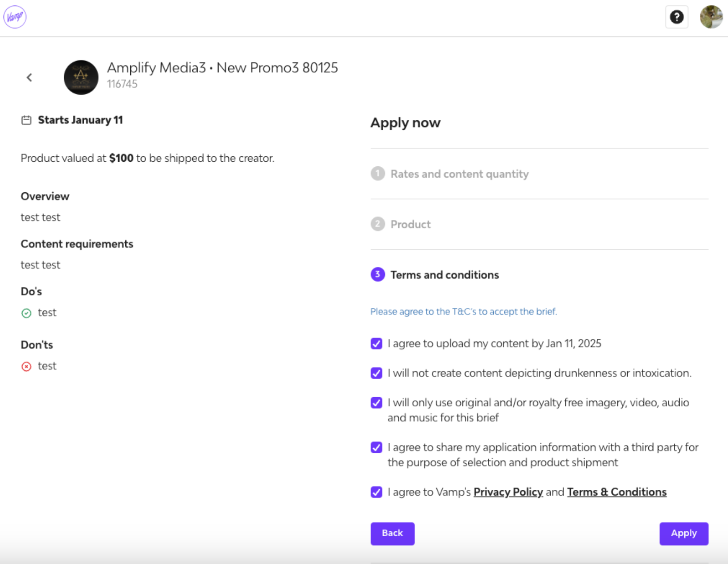Go back using the left chevron arrow

tap(30, 77)
